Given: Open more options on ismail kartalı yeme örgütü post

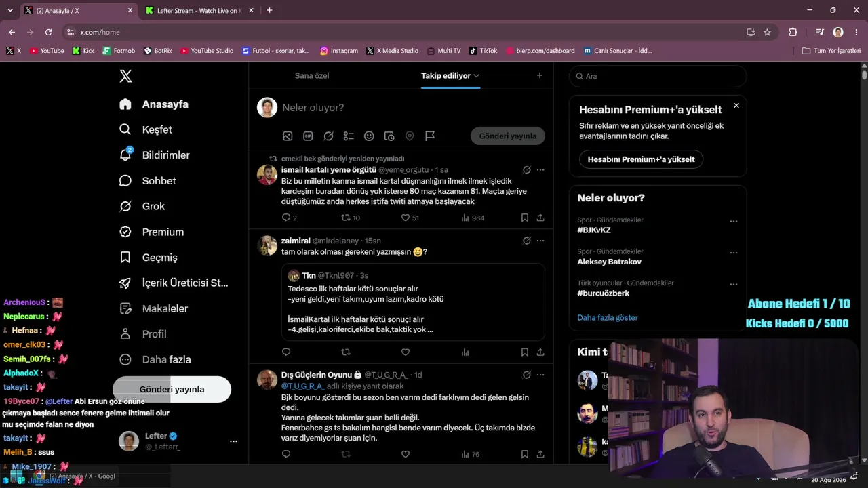Looking at the screenshot, I should 540,169.
